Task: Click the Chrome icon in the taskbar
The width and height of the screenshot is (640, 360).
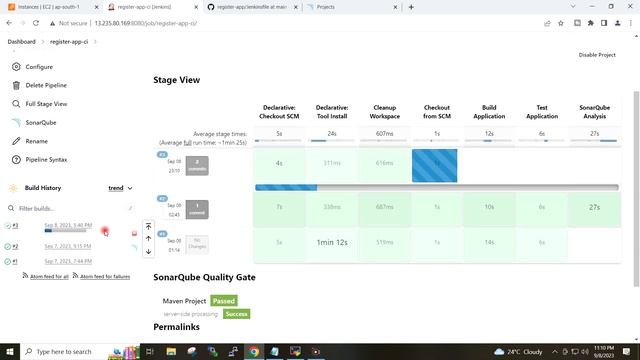Action: click(254, 351)
